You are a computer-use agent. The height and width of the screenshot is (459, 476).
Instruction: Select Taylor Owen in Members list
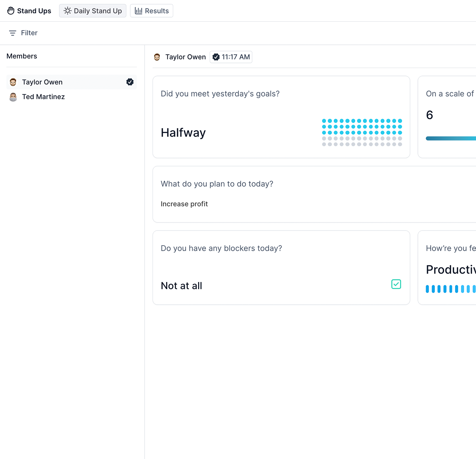71,82
